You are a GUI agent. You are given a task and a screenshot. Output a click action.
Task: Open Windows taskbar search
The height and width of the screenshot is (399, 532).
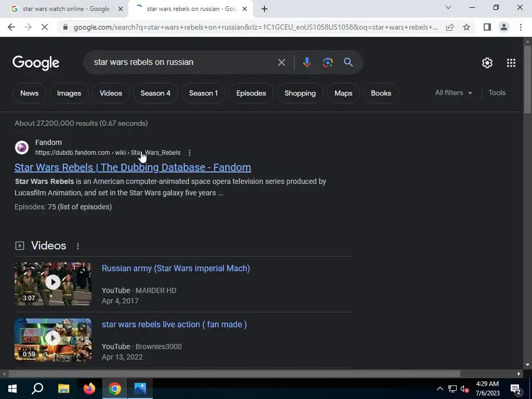coord(37,389)
